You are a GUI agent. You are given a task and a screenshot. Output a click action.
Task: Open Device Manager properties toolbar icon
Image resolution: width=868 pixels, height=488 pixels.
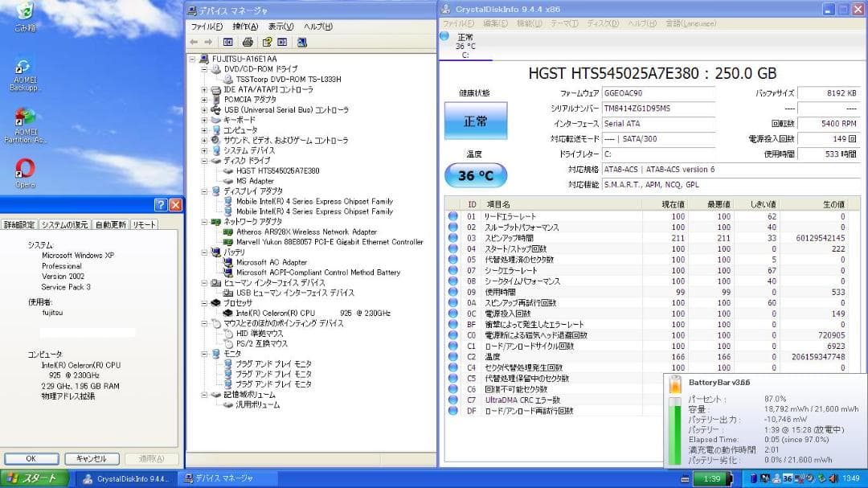pyautogui.click(x=229, y=42)
